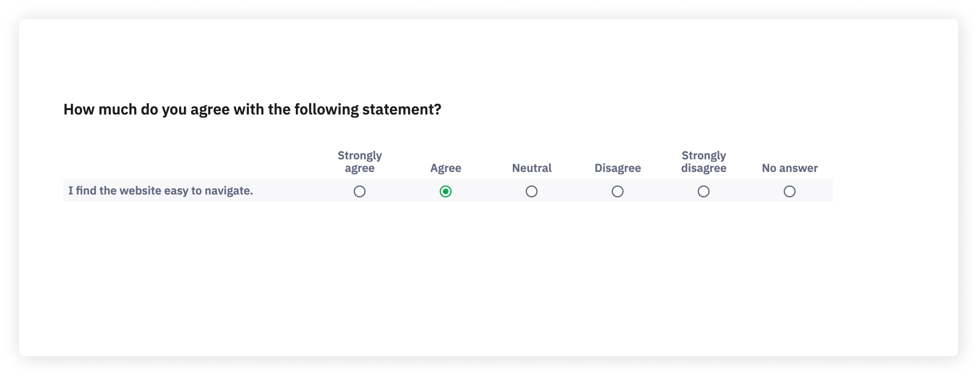Click the 'Strongly disagree' column header label

(x=704, y=162)
